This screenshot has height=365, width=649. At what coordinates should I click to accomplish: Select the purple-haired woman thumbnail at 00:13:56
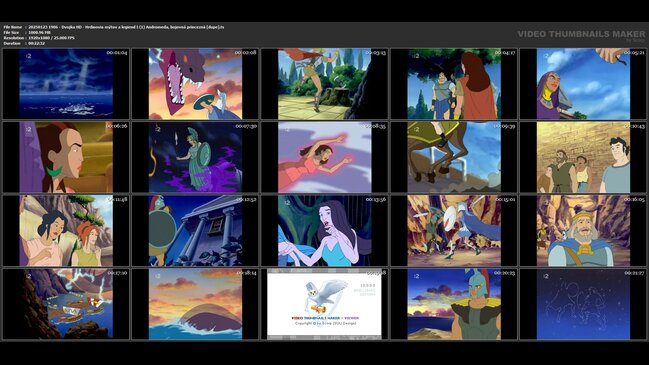[x=324, y=231]
